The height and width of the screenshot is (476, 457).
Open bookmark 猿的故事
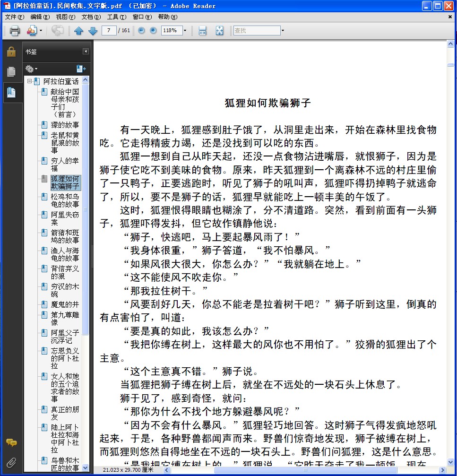65,125
